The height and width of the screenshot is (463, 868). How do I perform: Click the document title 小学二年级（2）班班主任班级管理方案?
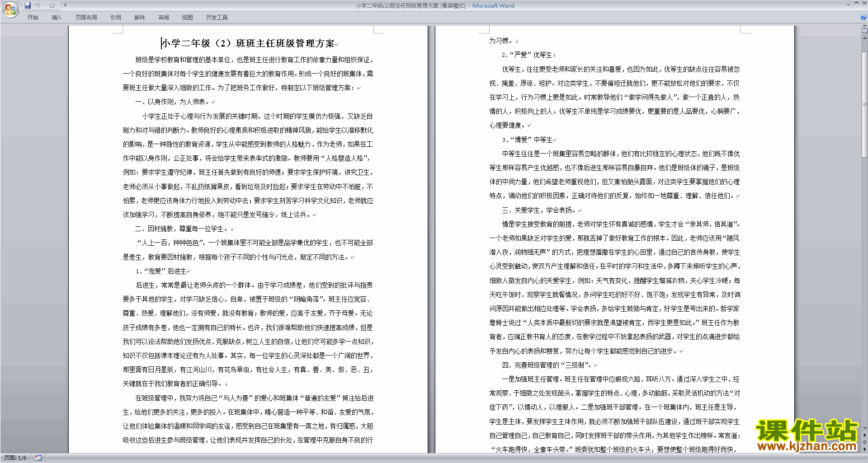[x=248, y=43]
